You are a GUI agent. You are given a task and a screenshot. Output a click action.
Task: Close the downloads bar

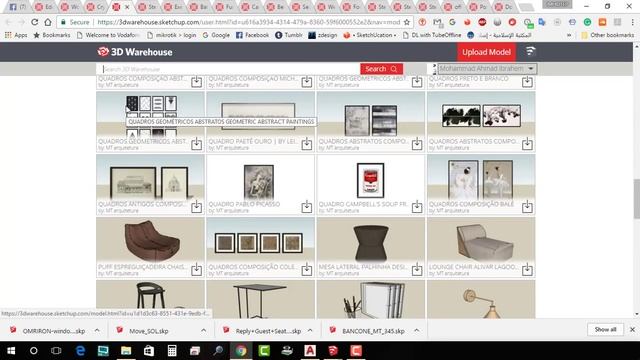tap(632, 329)
